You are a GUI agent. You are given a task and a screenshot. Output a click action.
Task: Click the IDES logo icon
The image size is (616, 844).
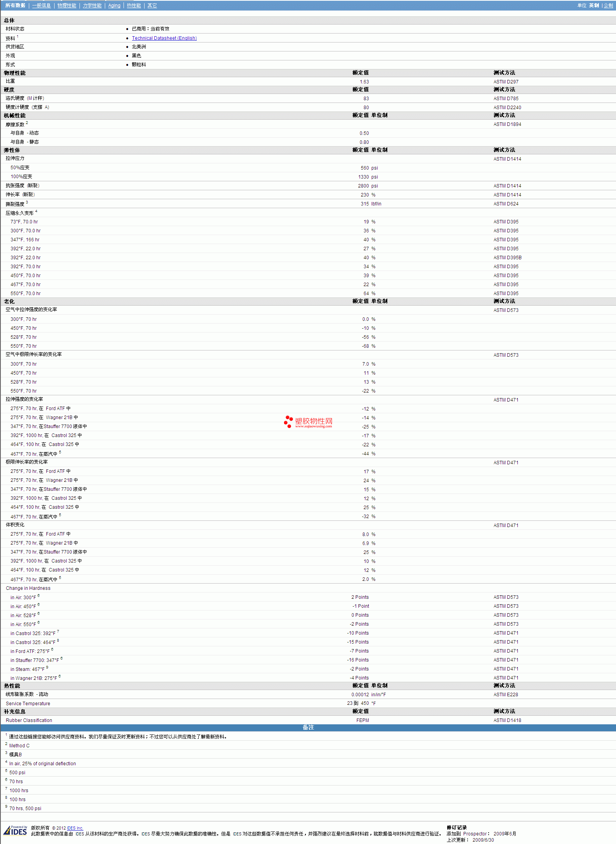point(15,830)
